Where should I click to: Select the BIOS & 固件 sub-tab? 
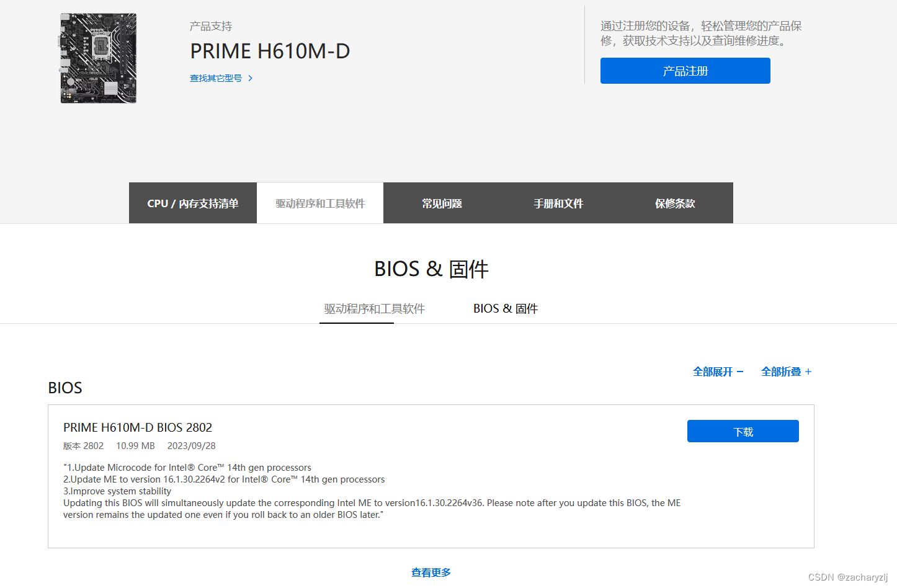pyautogui.click(x=506, y=309)
